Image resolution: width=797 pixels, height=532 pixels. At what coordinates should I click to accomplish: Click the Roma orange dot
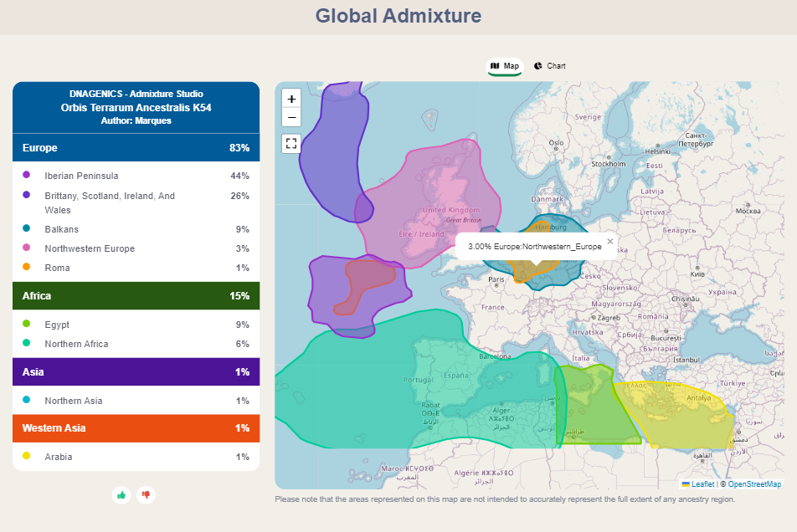(x=27, y=267)
